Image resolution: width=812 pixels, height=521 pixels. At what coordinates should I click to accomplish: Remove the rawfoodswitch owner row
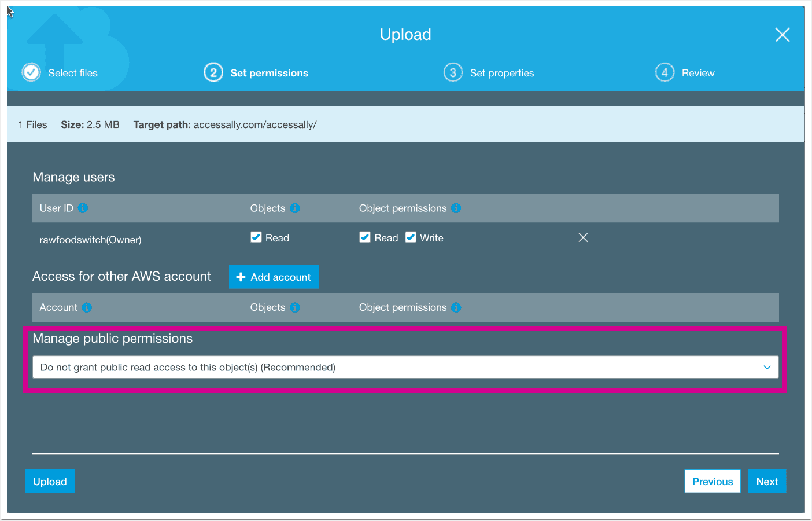click(x=583, y=237)
